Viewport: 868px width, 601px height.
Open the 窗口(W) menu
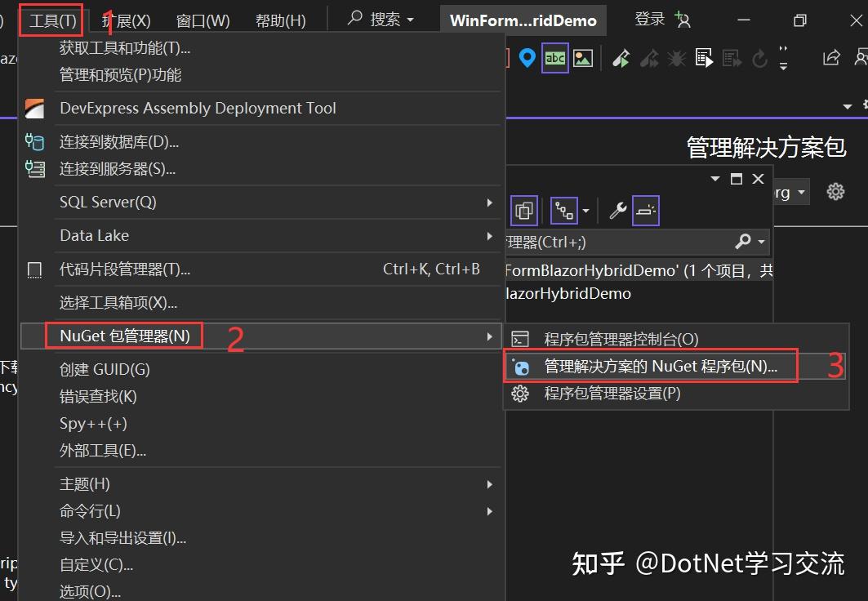[x=203, y=20]
